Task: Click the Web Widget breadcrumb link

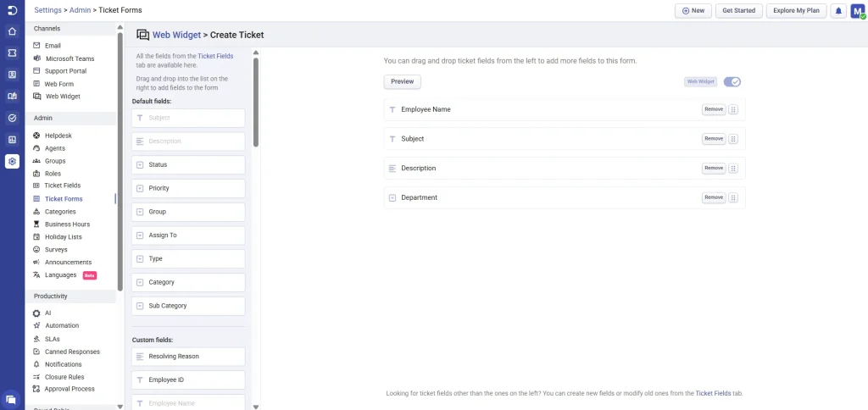Action: pos(176,35)
